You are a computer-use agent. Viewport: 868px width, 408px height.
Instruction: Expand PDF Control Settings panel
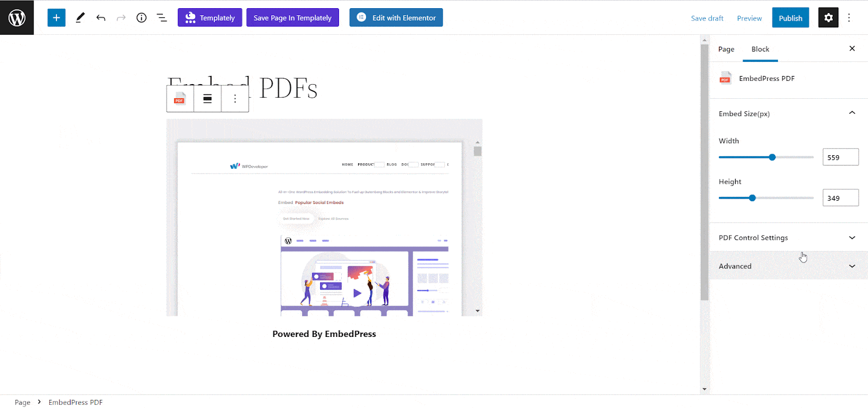point(788,238)
